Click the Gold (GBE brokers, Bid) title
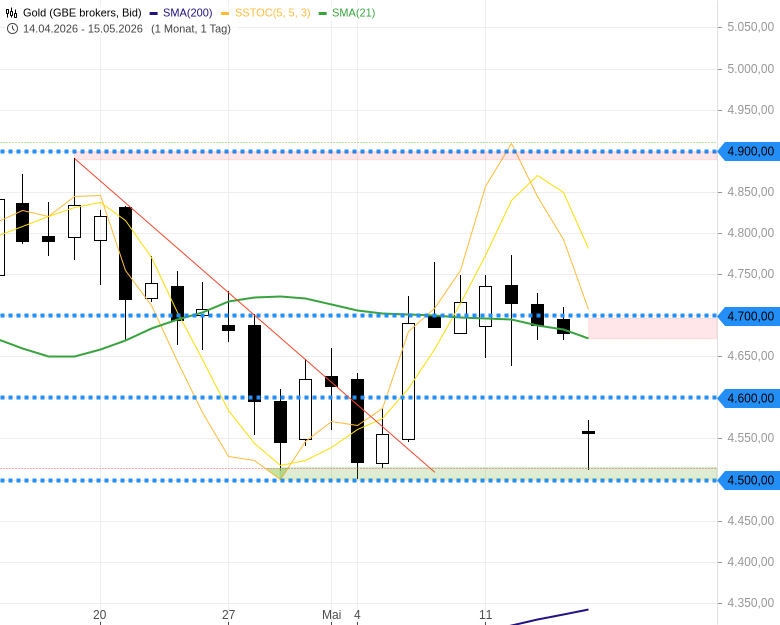Screen dimensions: 780x625 click(x=82, y=13)
